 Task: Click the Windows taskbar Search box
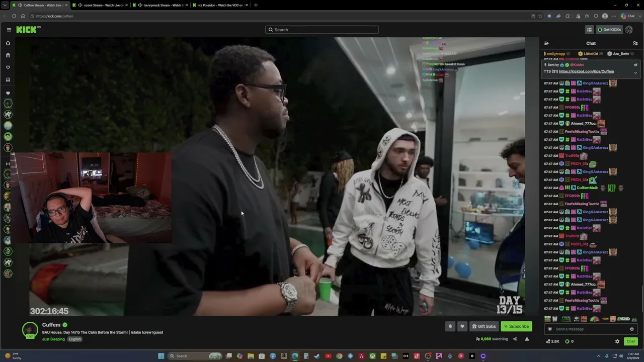coord(195,356)
